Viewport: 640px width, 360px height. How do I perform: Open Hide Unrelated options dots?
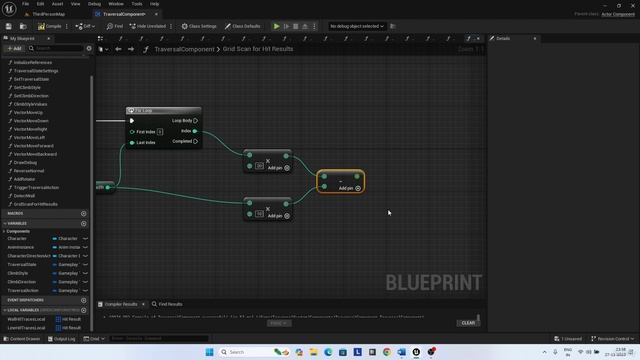[x=171, y=26]
